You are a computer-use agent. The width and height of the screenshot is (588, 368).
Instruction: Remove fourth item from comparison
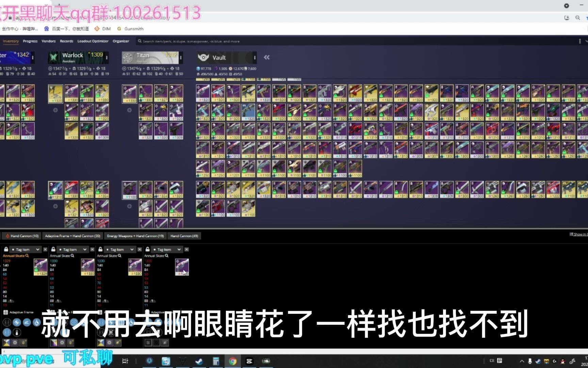pos(186,249)
